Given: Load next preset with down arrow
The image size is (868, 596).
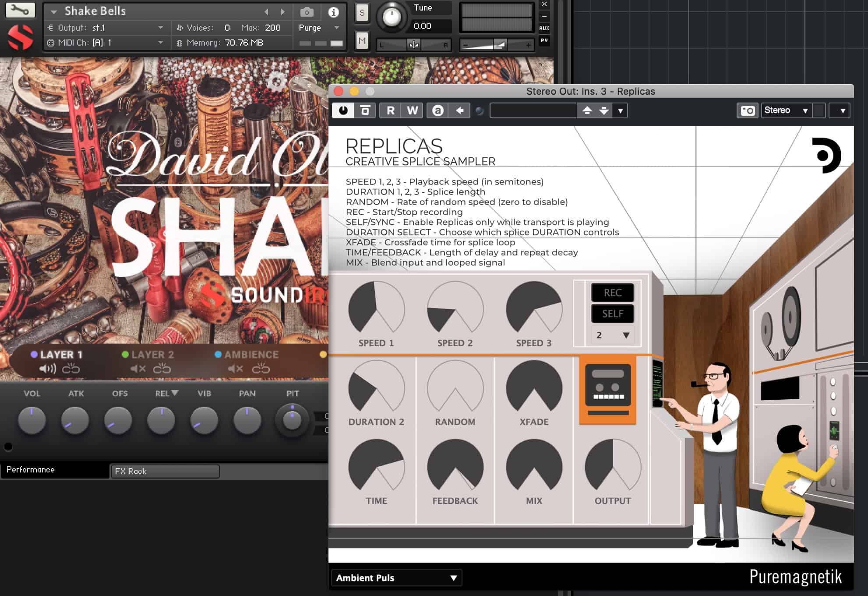Looking at the screenshot, I should pos(604,110).
